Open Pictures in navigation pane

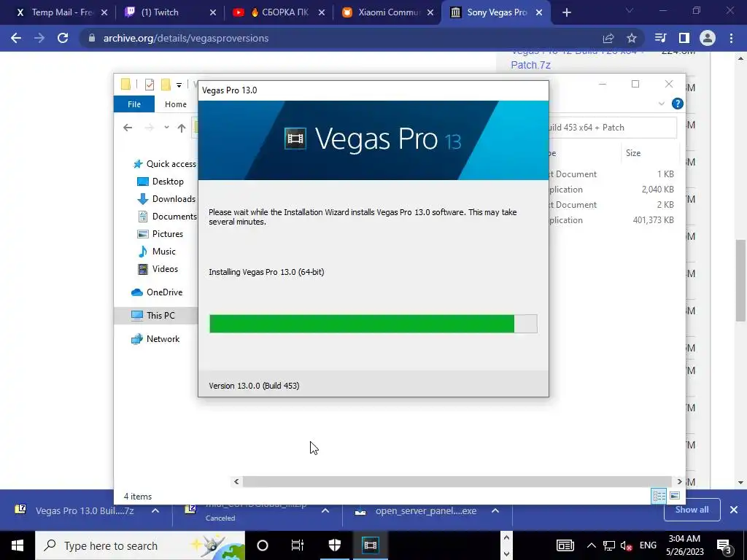[x=160, y=234]
